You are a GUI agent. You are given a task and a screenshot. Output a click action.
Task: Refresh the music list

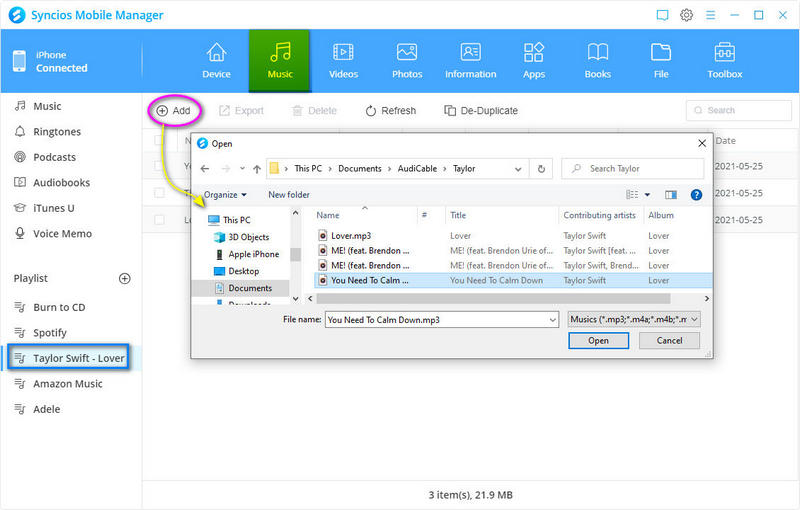coord(391,111)
